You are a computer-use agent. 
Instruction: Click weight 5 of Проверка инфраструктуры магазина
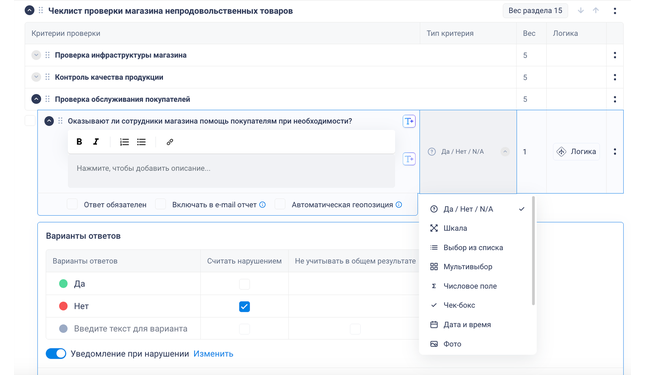pos(525,55)
